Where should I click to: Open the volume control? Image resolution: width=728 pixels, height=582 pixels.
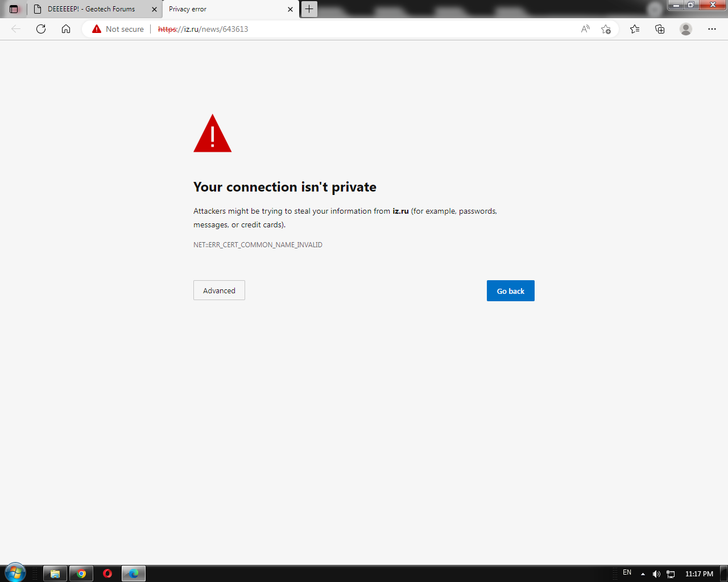point(656,574)
